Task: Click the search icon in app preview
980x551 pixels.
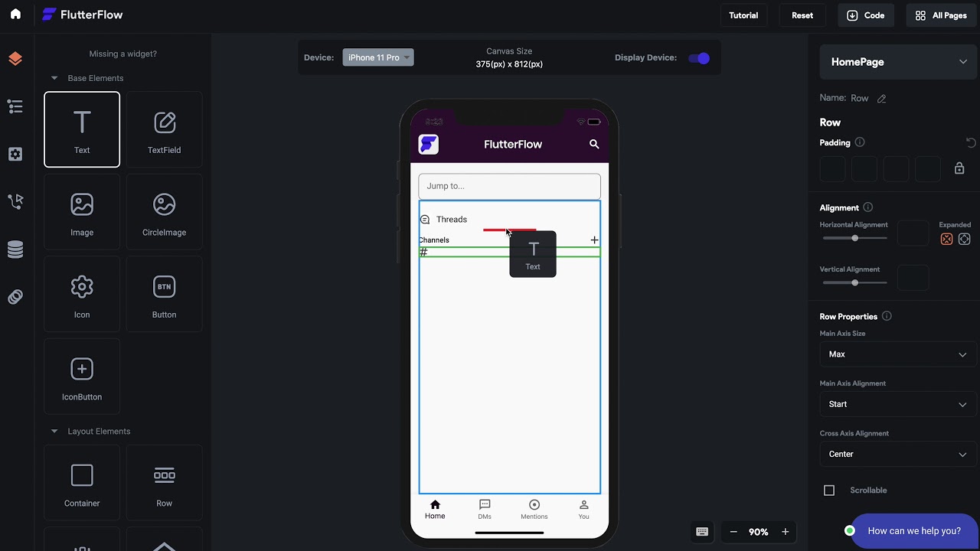Action: pyautogui.click(x=594, y=144)
